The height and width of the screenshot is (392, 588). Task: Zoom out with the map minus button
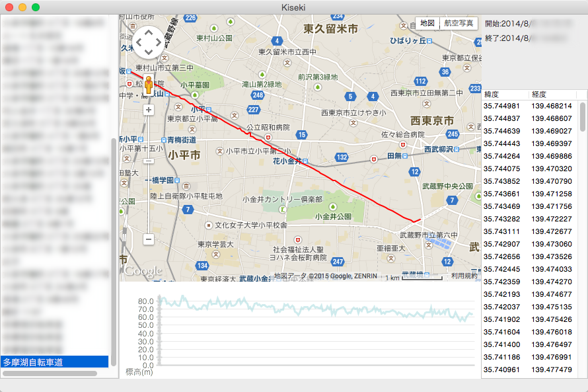(149, 239)
